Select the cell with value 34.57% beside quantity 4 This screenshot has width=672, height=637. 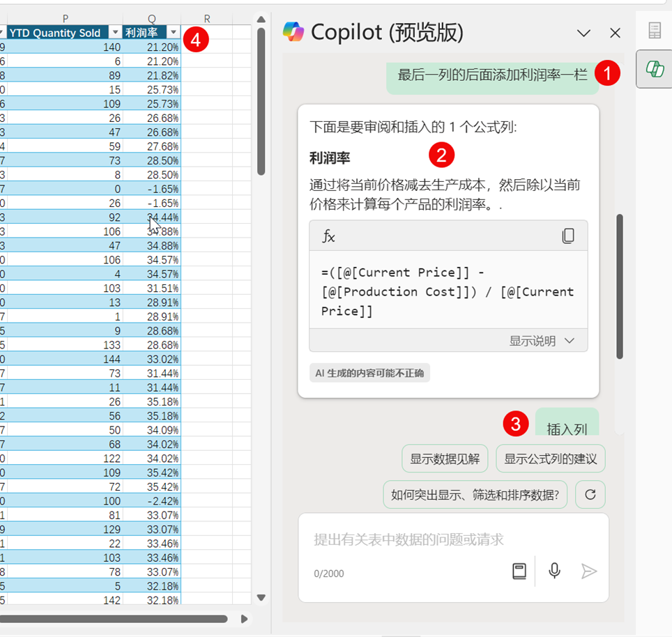pos(152,274)
